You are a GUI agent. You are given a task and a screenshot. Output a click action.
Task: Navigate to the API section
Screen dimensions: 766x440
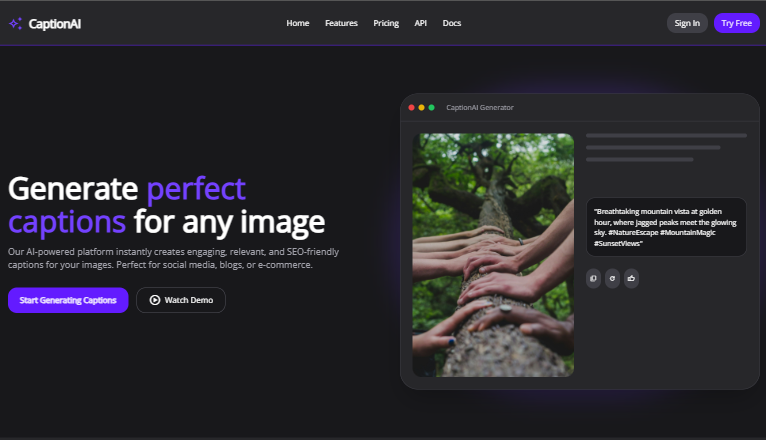[x=421, y=23]
